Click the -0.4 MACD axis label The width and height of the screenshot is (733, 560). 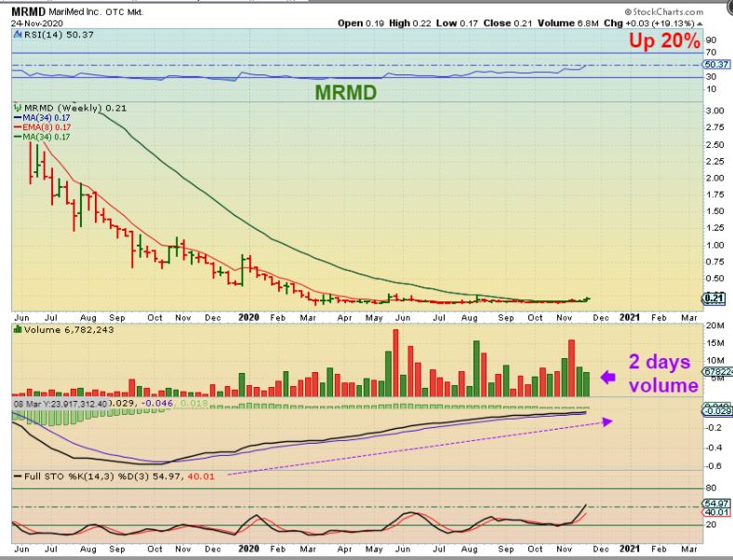click(713, 447)
